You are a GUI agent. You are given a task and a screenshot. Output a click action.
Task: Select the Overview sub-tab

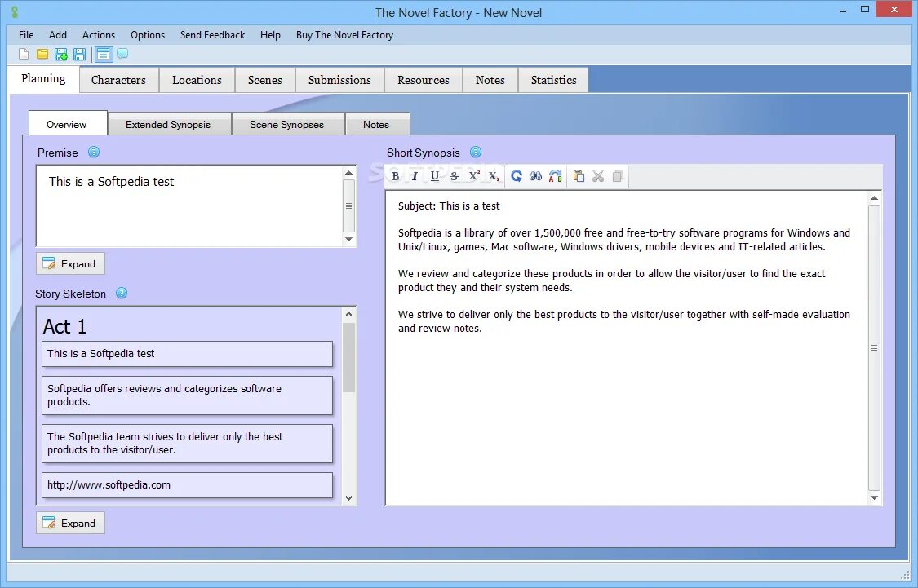(x=67, y=125)
